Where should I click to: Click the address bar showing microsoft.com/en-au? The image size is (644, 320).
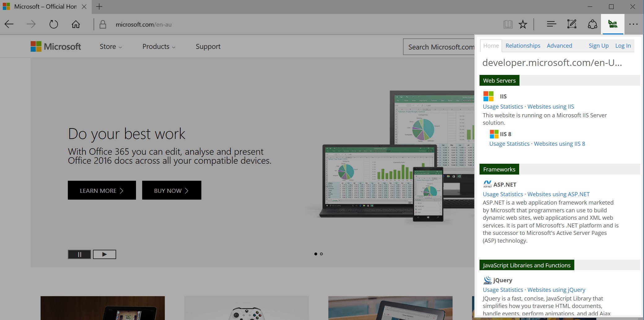(143, 24)
